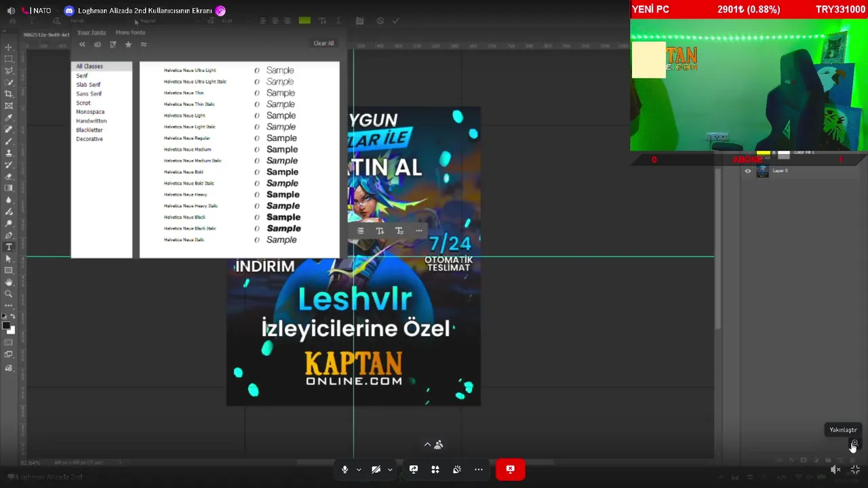Click the foreground black color swatch
Viewport: 868px width, 488px height.
click(x=7, y=326)
